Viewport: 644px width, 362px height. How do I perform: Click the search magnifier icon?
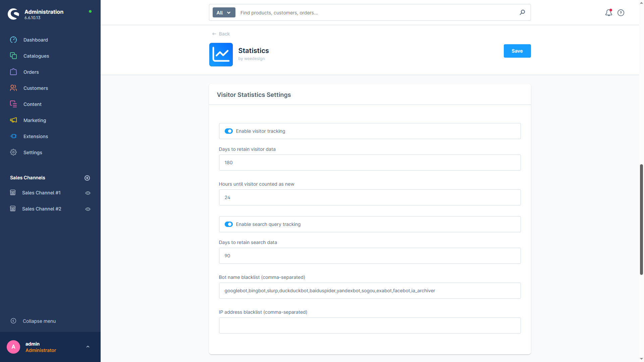click(x=522, y=12)
